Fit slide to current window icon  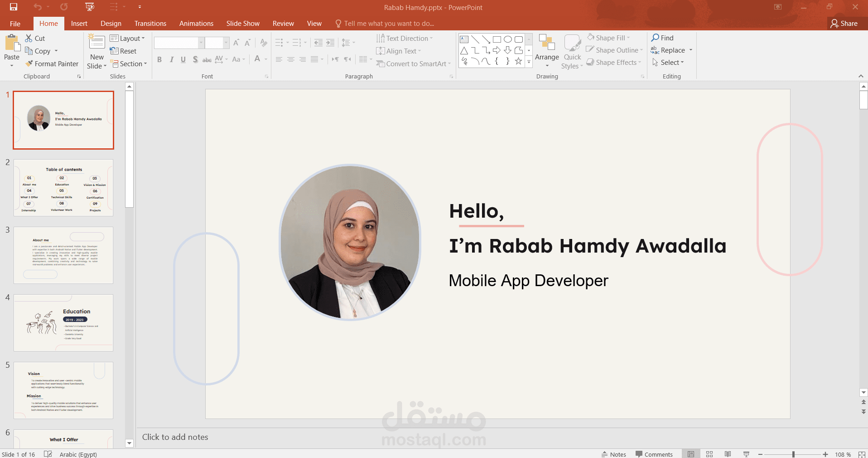[862, 454]
